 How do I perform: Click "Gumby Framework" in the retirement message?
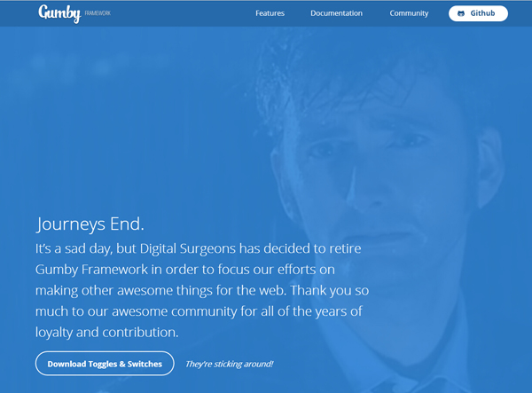click(x=91, y=270)
